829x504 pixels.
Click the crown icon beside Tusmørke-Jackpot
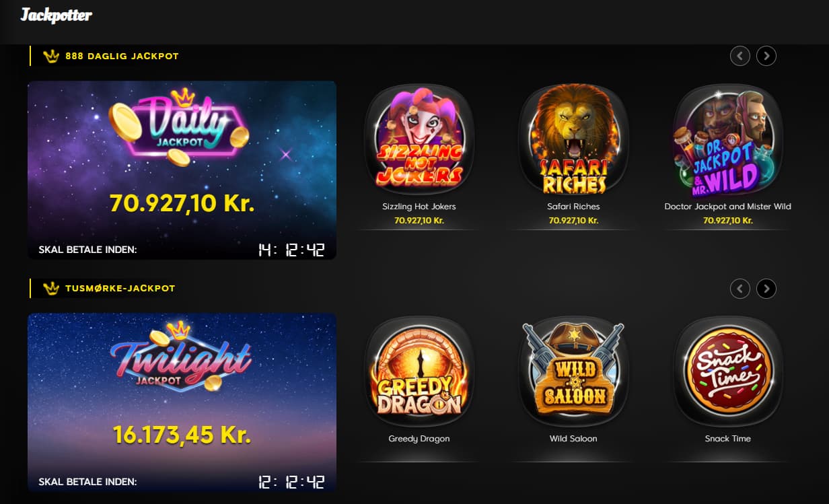point(51,288)
